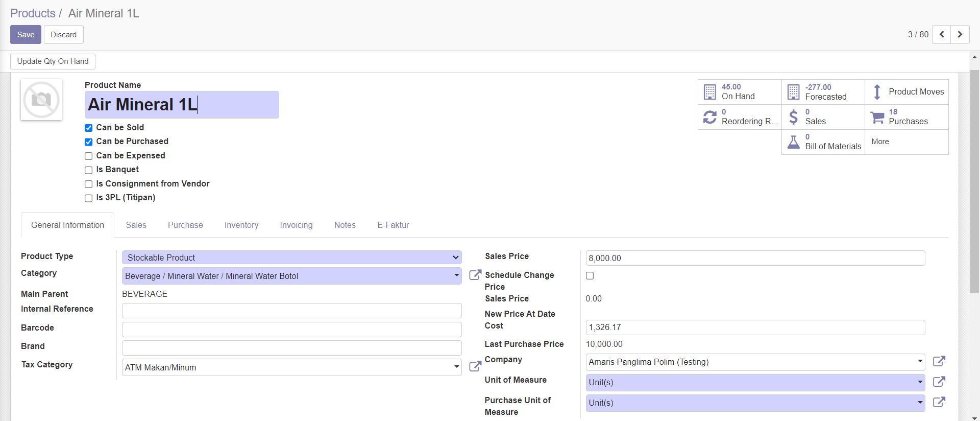The image size is (980, 421).
Task: Enable the Can be Expensed checkbox
Action: coord(88,156)
